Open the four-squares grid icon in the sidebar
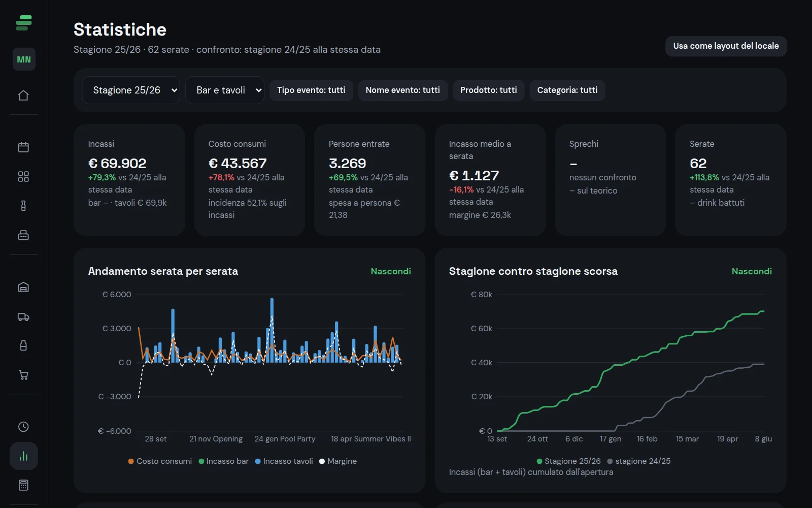 [23, 177]
